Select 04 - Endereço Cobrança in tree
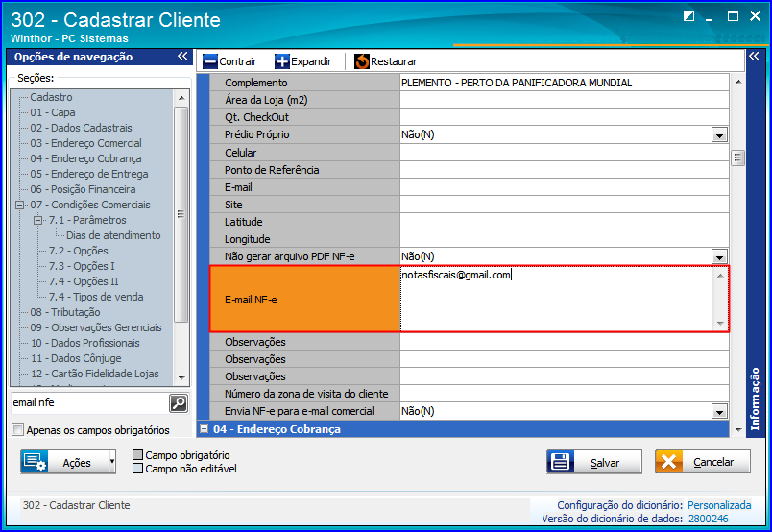 pyautogui.click(x=85, y=158)
